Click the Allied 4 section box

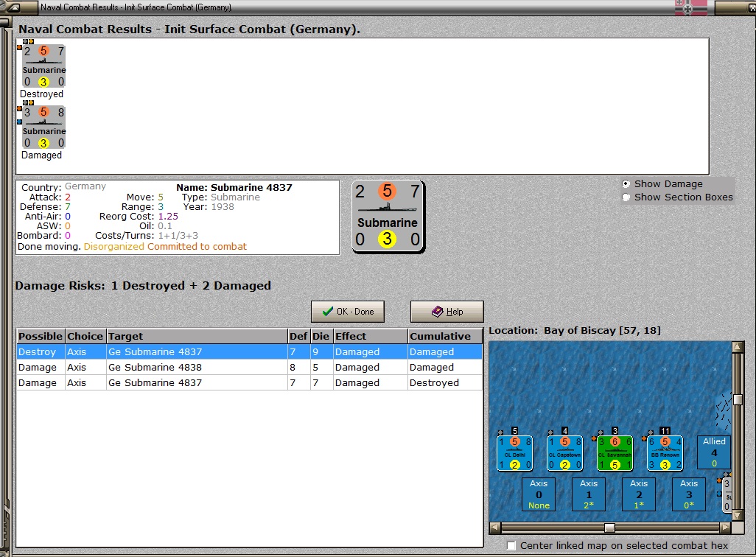point(714,452)
